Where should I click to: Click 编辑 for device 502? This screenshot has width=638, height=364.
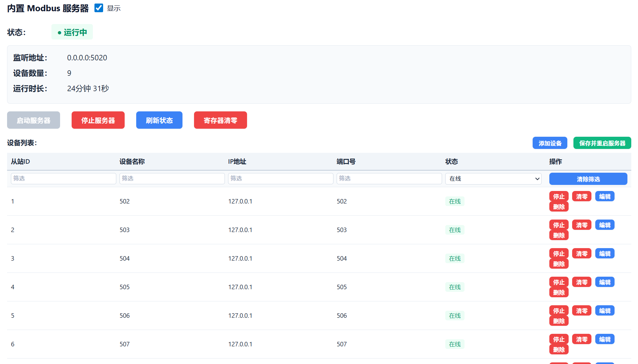pyautogui.click(x=605, y=196)
